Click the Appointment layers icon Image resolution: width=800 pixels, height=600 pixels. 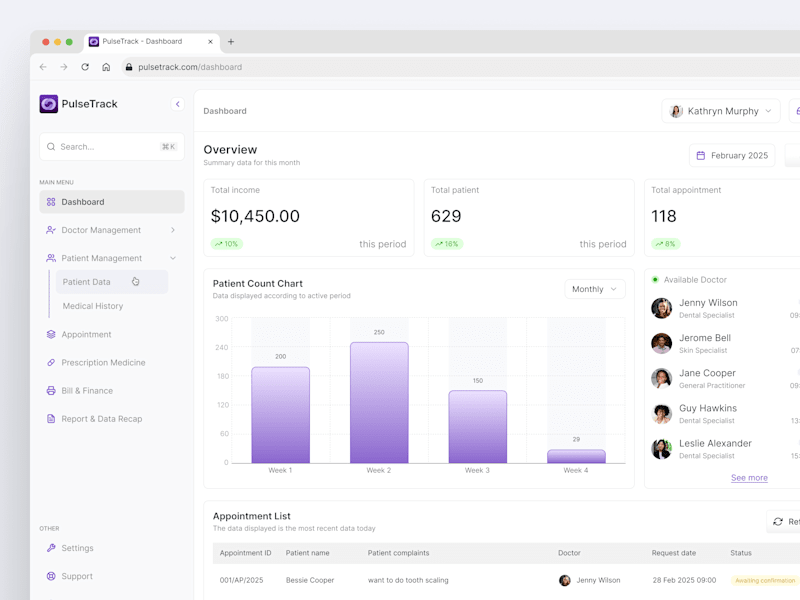point(51,335)
